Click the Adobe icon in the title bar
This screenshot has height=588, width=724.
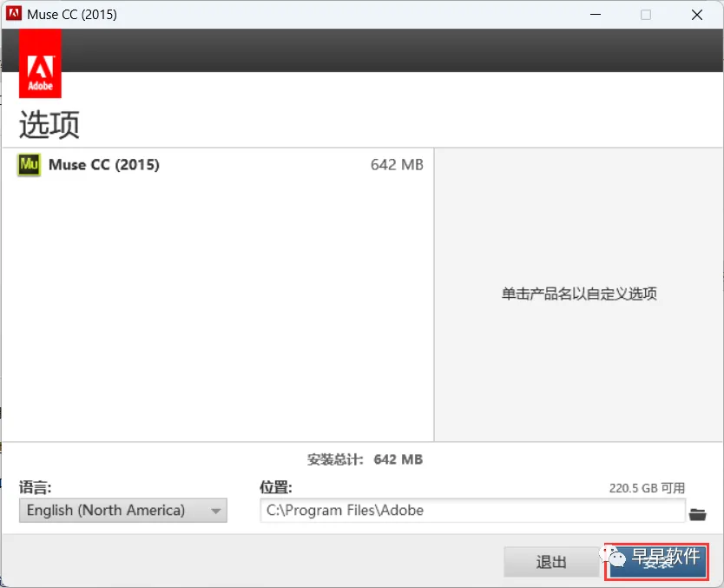coord(14,13)
